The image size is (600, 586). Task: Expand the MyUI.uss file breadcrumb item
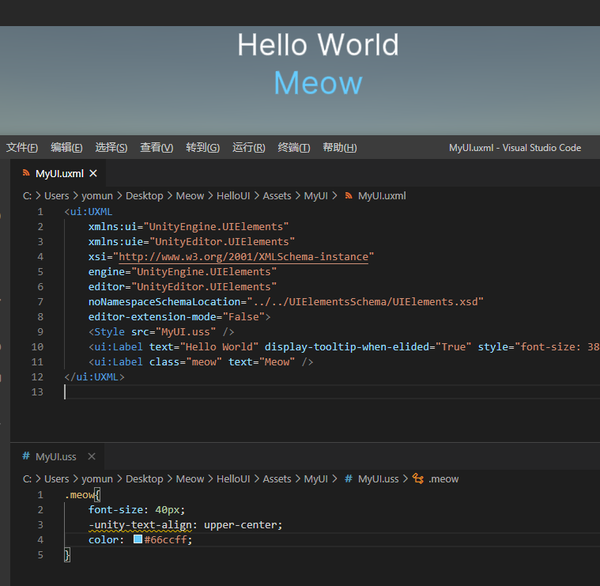378,479
